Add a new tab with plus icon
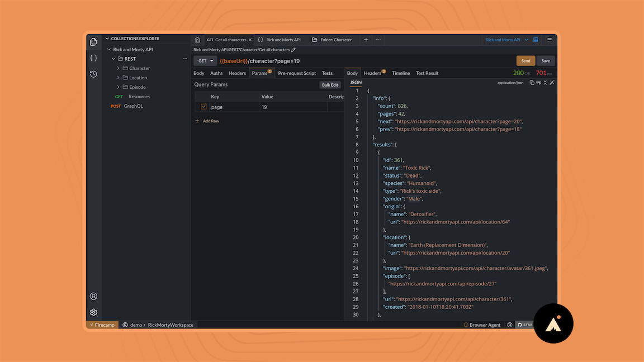The image size is (644, 362). pyautogui.click(x=366, y=40)
